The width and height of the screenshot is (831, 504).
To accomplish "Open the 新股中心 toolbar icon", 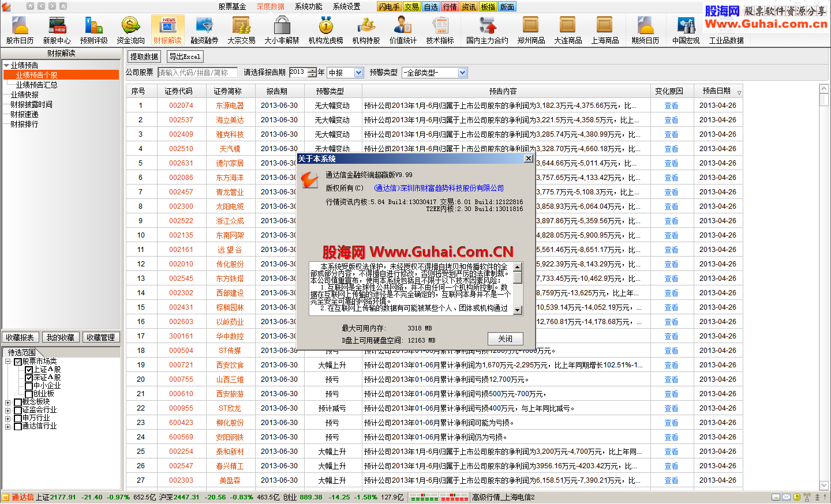I will (57, 30).
